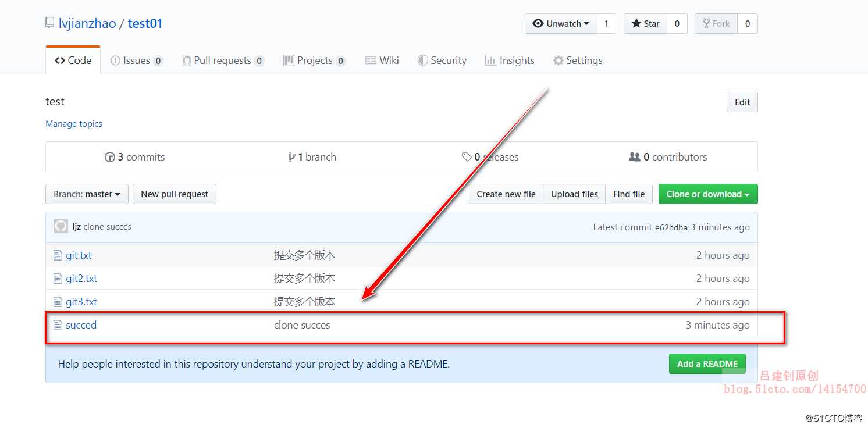Click commit message in git.txt row
Image resolution: width=868 pixels, height=428 pixels.
click(304, 255)
